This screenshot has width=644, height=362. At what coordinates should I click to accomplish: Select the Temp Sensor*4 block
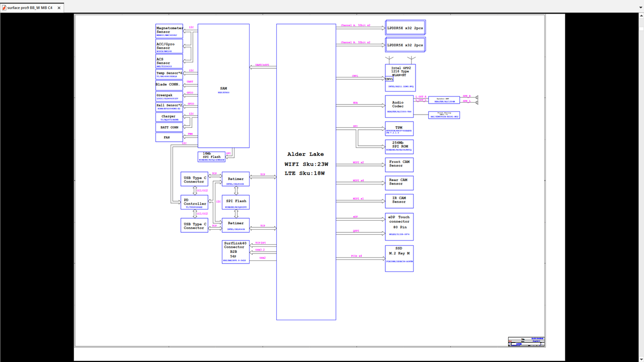coord(170,74)
